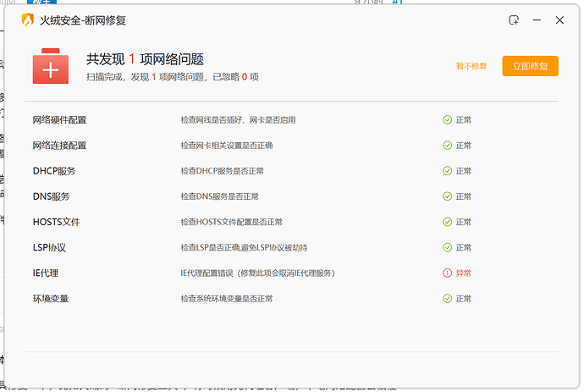
Task: Click the red 异常 status text
Action: [x=464, y=273]
